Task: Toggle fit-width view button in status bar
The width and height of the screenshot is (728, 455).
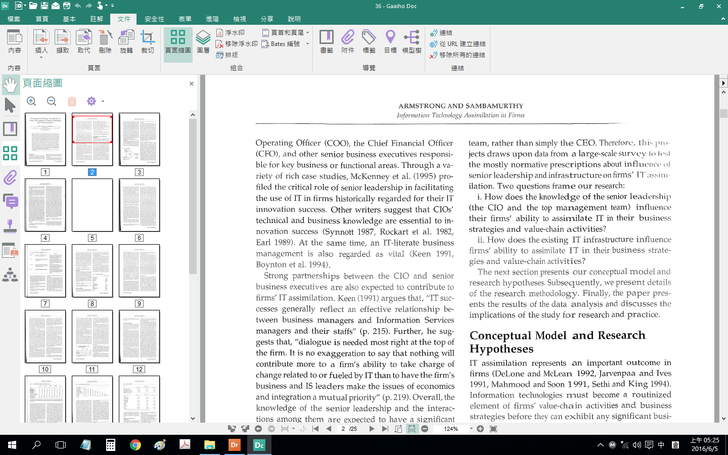Action: pos(411,428)
